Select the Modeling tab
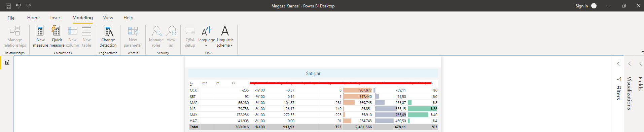Screen dimensions: 644x132 click(x=82, y=18)
